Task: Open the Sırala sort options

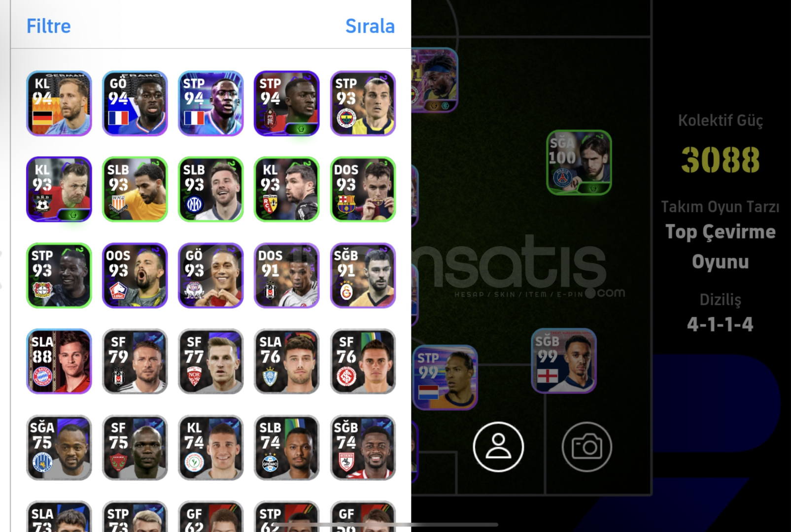Action: click(x=370, y=26)
